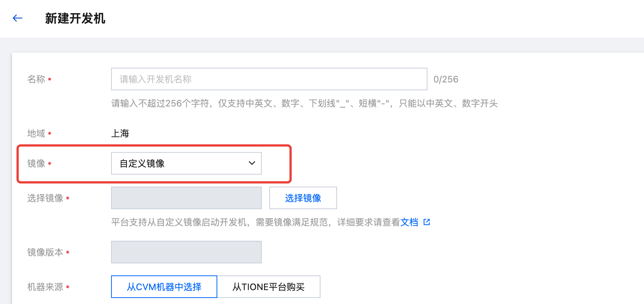This screenshot has width=644, height=304.
Task: Go back using the left arrow icon
Action: (x=17, y=18)
